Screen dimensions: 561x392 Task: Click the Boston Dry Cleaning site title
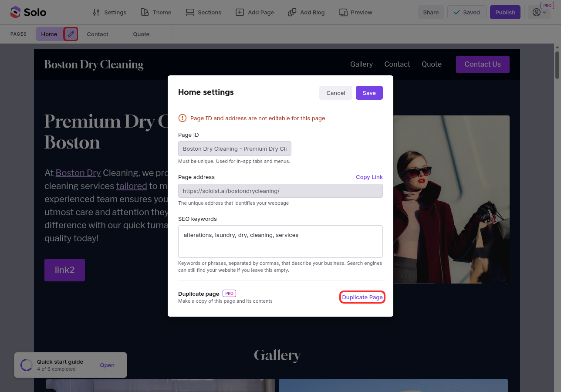coord(94,64)
